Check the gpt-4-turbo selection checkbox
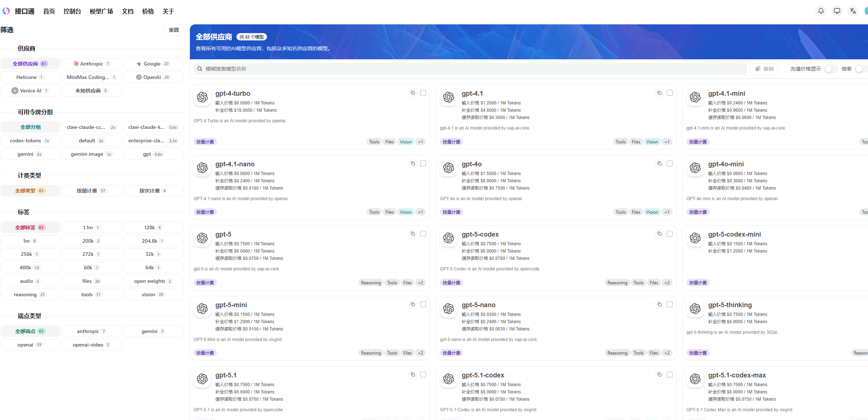868x420 pixels. tap(423, 93)
